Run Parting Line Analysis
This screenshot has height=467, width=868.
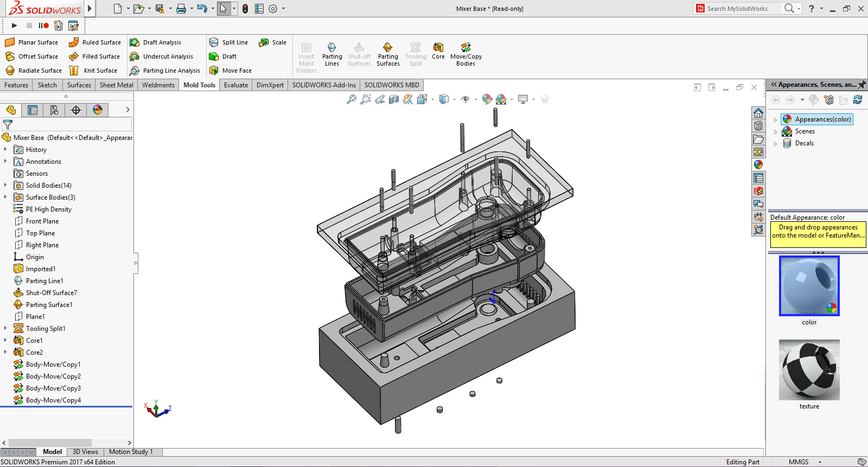pos(165,71)
